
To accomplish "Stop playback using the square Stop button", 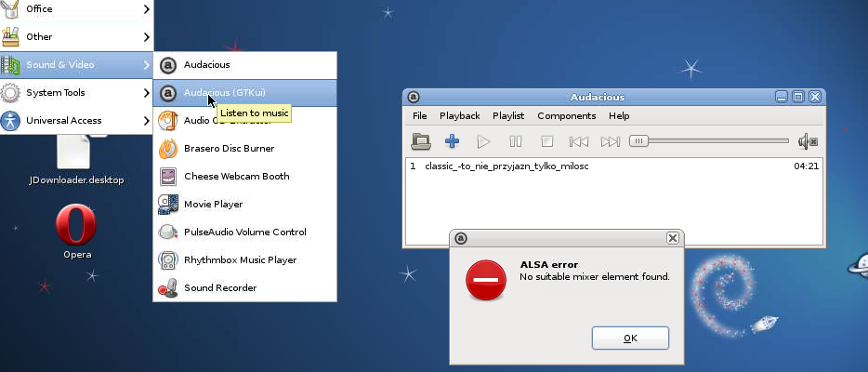I will [547, 141].
